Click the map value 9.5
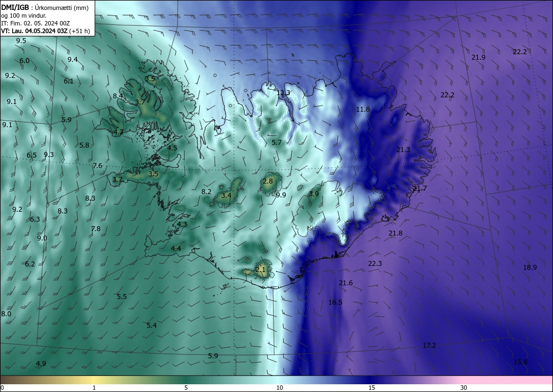This screenshot has width=553, height=392. (x=21, y=41)
